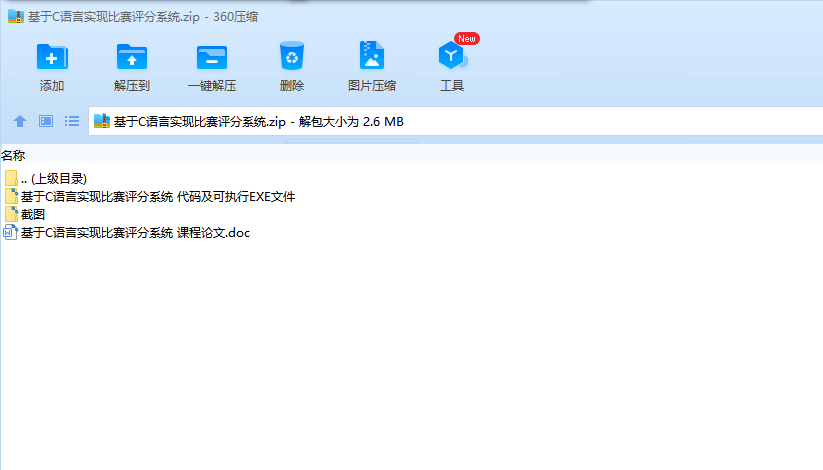Switch to list view icon

point(72,121)
